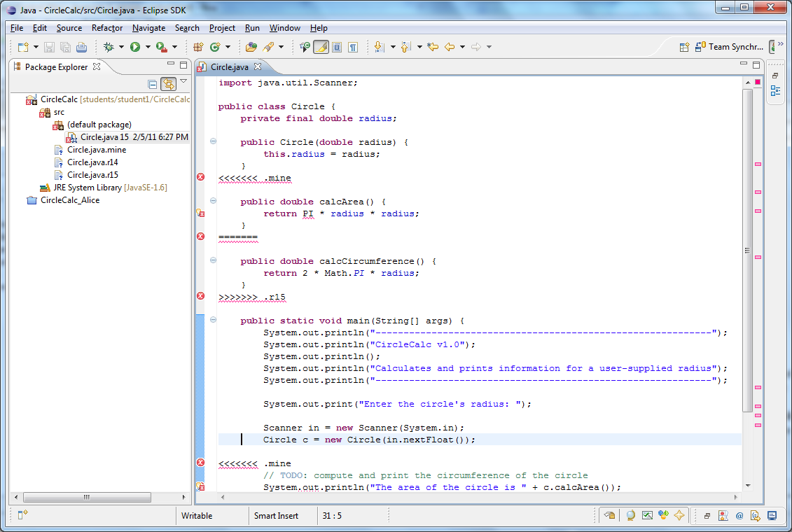Screen dimensions: 792x532
Task: Toggle Show Whitespace Characters pilcrow button
Action: pyautogui.click(x=353, y=47)
